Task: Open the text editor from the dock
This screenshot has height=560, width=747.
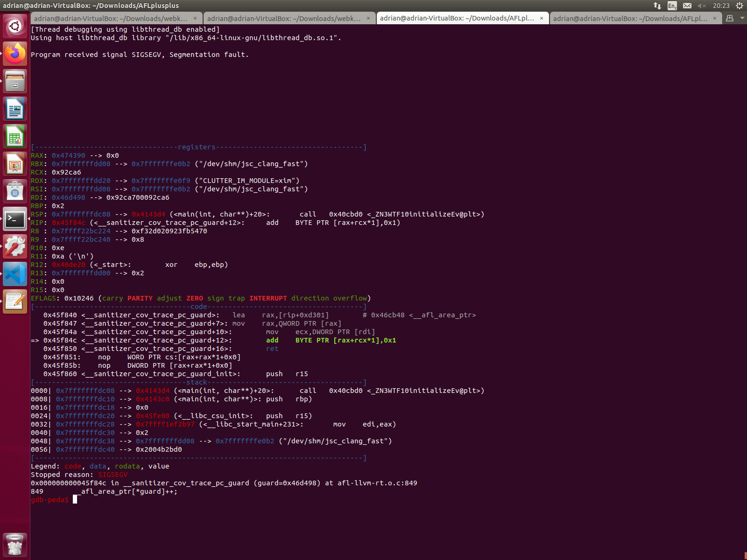Action: [x=15, y=301]
